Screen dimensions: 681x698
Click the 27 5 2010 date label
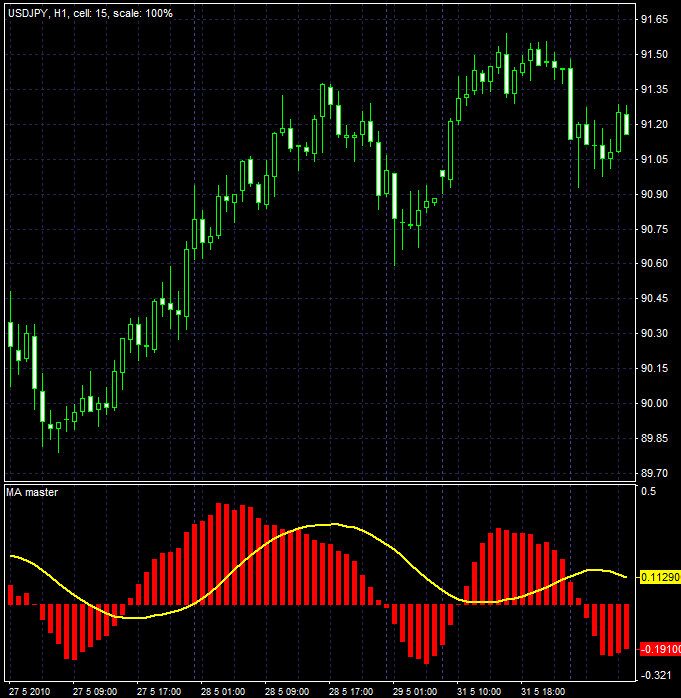tap(29, 692)
